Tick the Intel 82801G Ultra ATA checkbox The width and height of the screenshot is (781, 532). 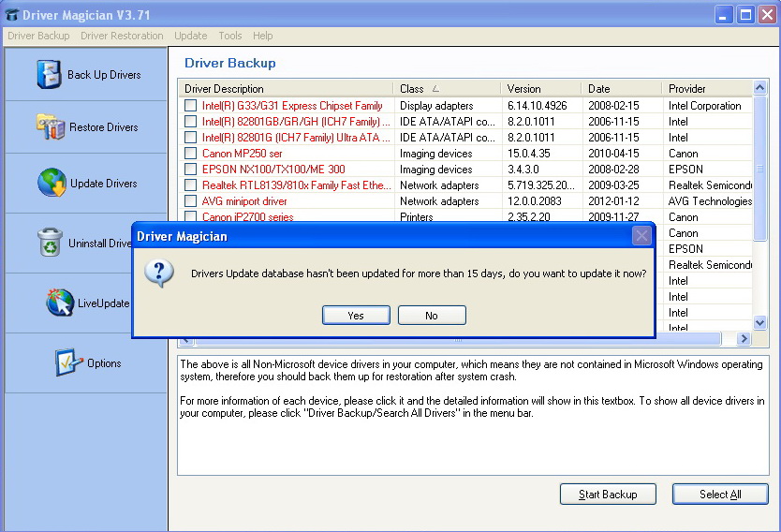click(190, 138)
